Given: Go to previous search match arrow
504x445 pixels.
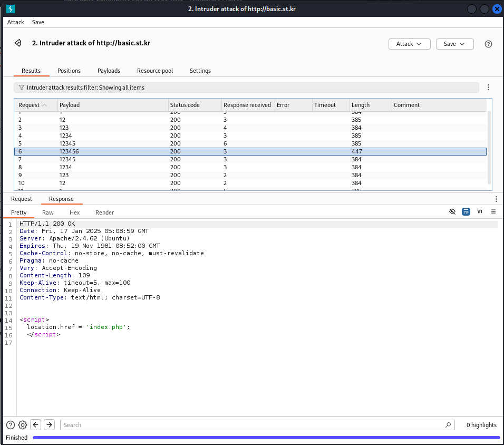Looking at the screenshot, I should (36, 425).
